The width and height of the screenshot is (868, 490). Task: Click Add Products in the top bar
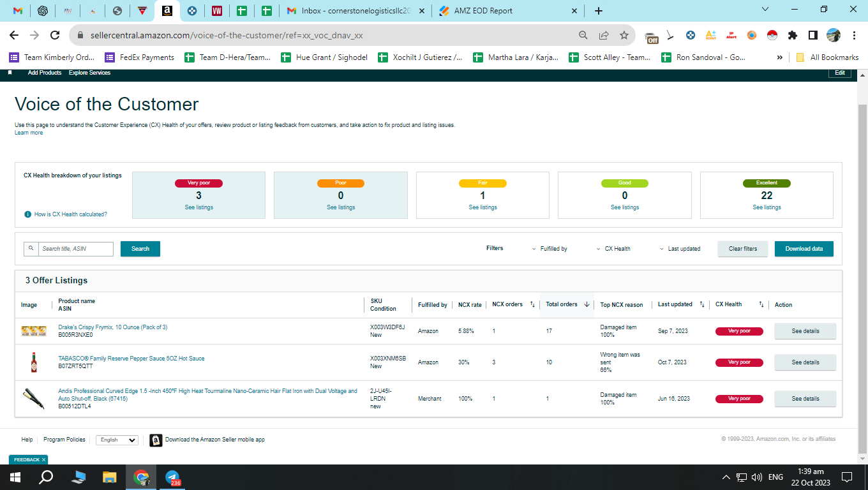click(45, 73)
